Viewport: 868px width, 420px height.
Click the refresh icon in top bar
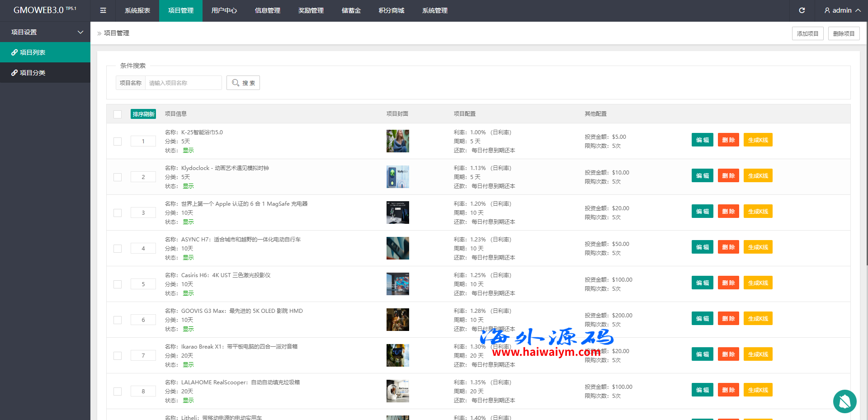[x=802, y=10]
